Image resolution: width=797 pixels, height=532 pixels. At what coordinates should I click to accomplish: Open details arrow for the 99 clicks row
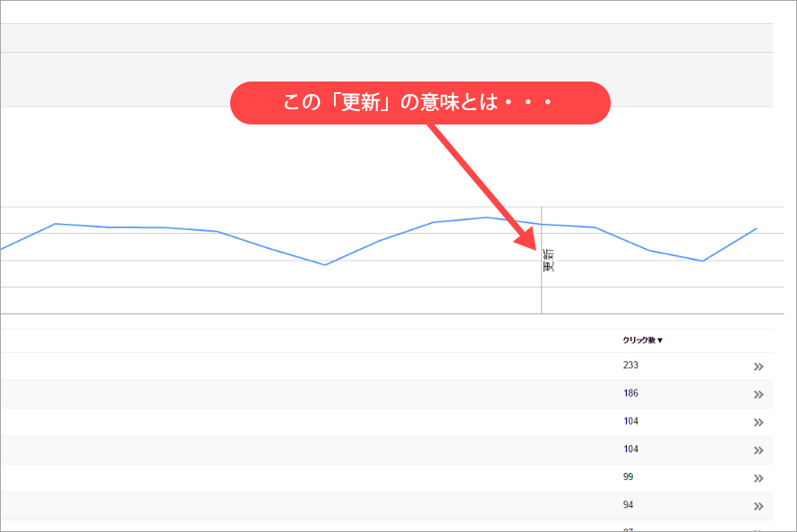point(758,478)
